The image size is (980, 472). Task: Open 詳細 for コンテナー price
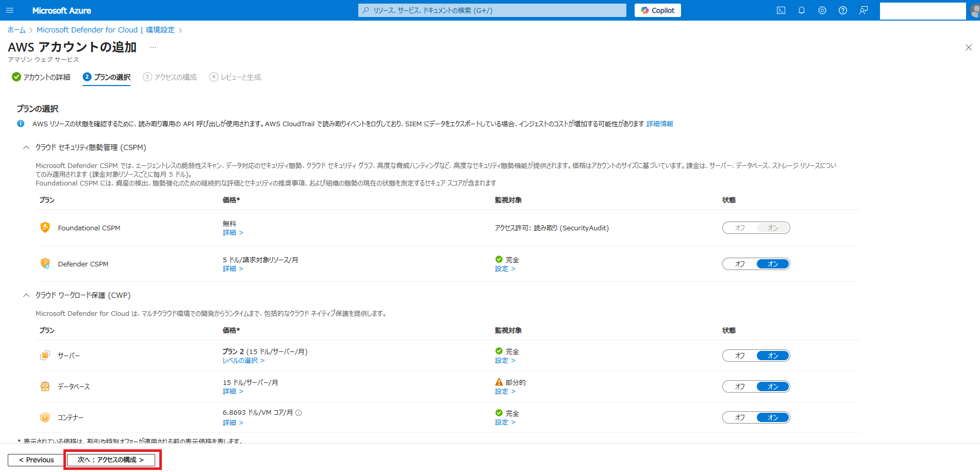click(x=233, y=423)
